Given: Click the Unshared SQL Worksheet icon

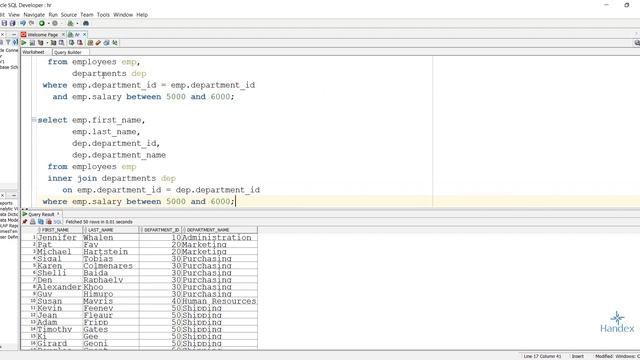Looking at the screenshot, I should pos(90,42).
